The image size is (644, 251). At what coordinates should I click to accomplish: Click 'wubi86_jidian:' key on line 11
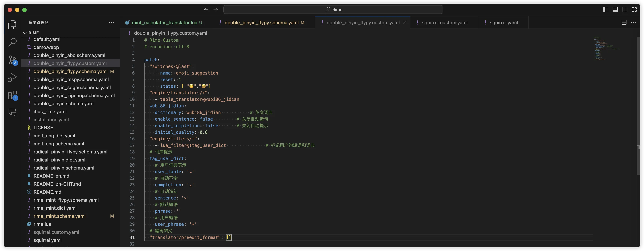tap(168, 106)
